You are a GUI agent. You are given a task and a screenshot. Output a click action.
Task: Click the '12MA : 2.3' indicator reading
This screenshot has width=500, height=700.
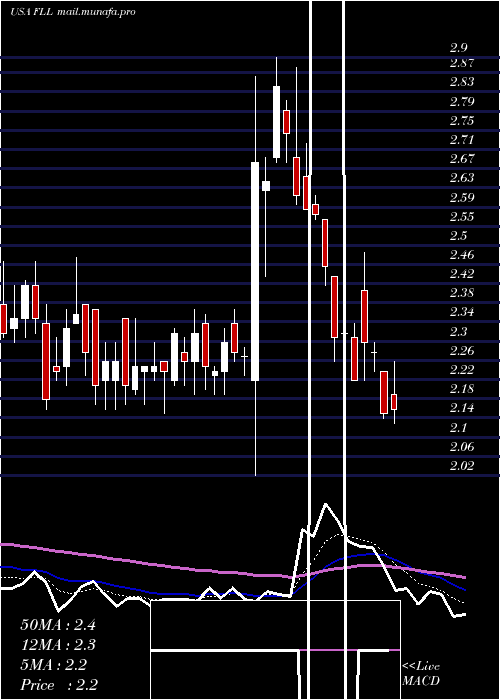click(58, 645)
